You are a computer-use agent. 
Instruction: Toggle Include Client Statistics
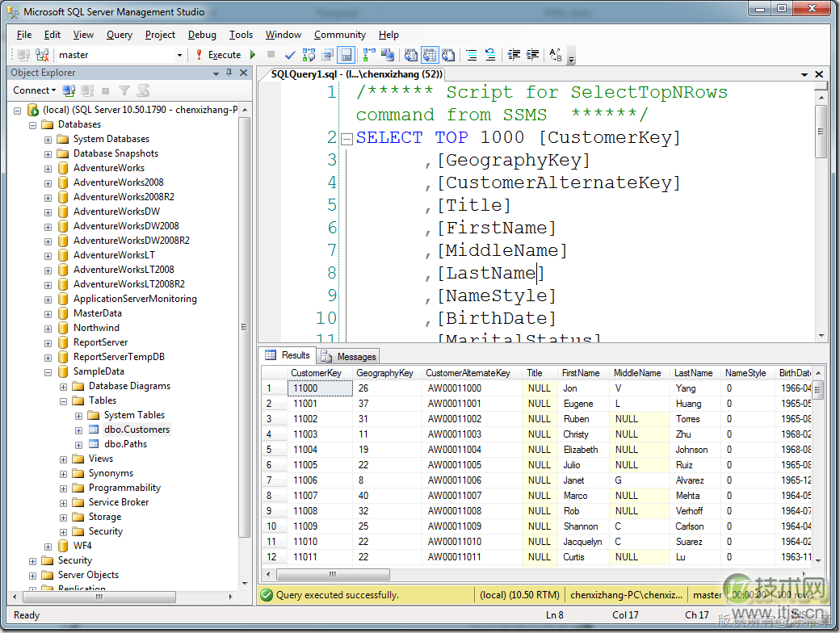click(388, 55)
